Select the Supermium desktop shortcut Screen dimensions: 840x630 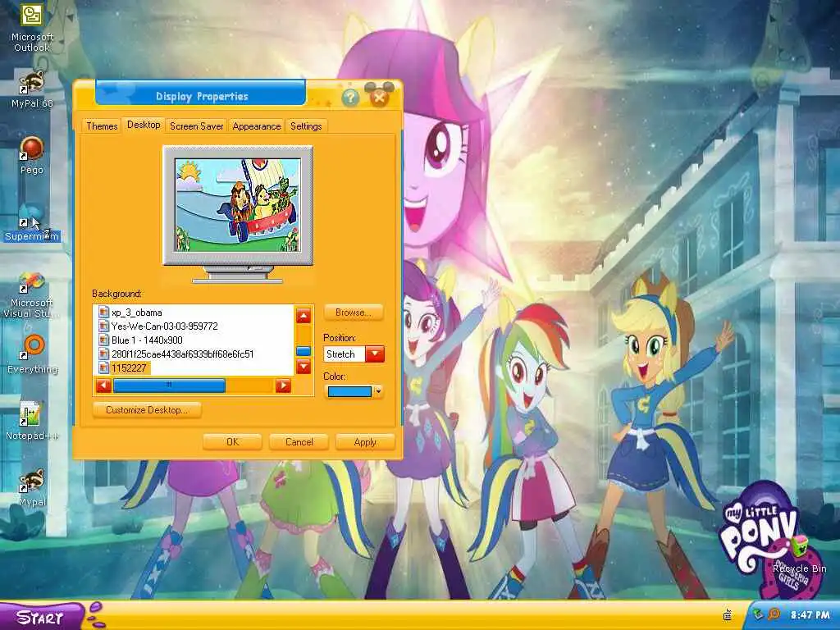(32, 224)
